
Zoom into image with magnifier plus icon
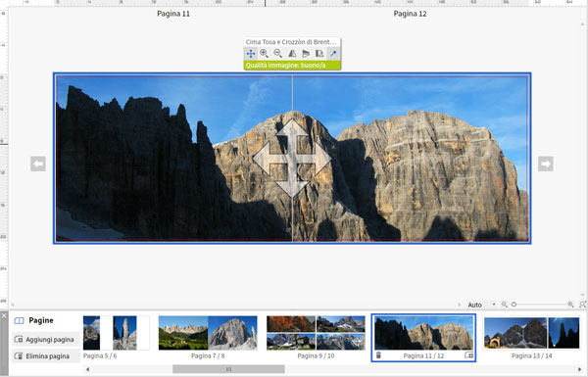pyautogui.click(x=265, y=54)
